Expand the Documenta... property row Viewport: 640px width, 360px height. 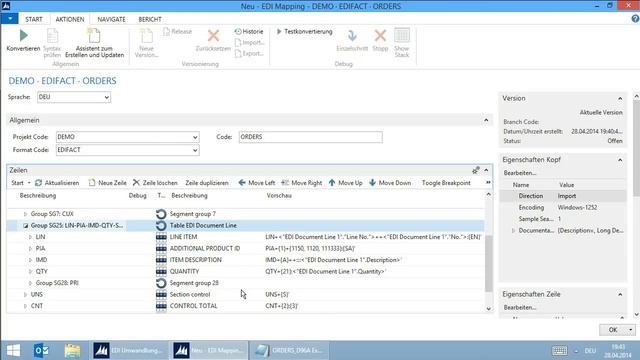[513, 231]
